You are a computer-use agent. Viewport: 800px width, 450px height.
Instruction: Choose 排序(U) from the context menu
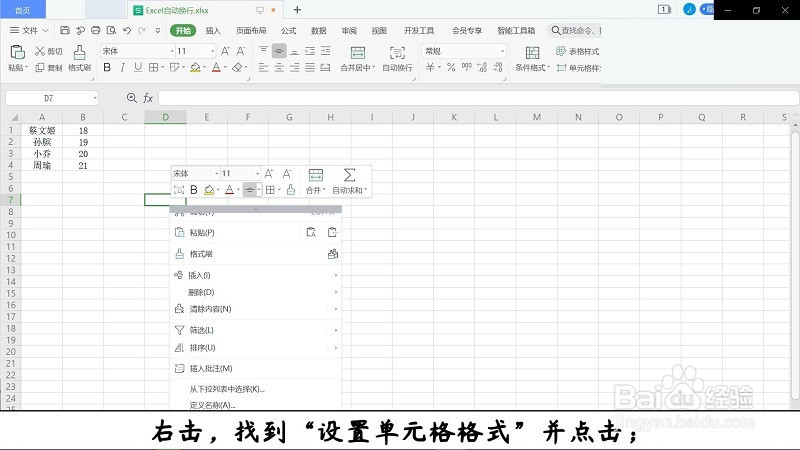(256, 348)
